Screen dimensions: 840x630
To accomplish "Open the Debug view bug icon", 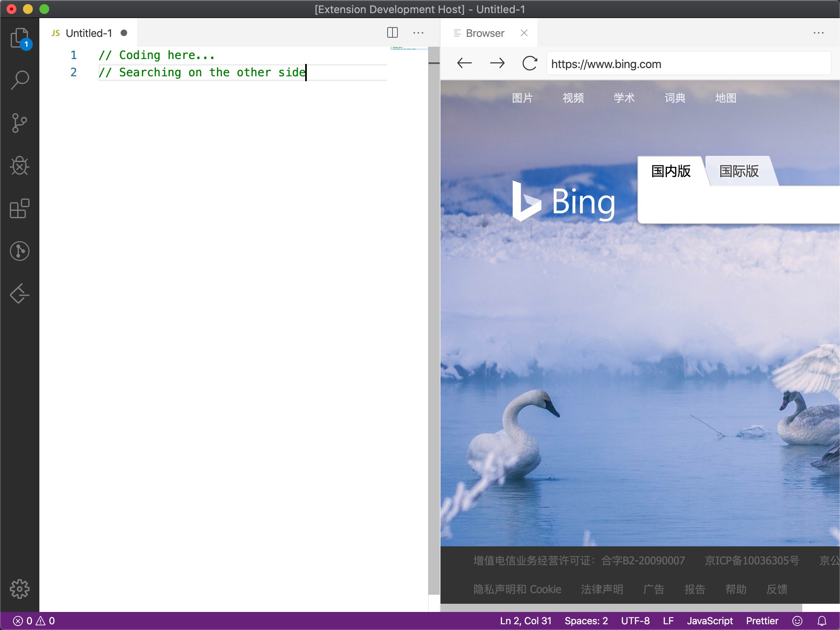I will tap(19, 166).
